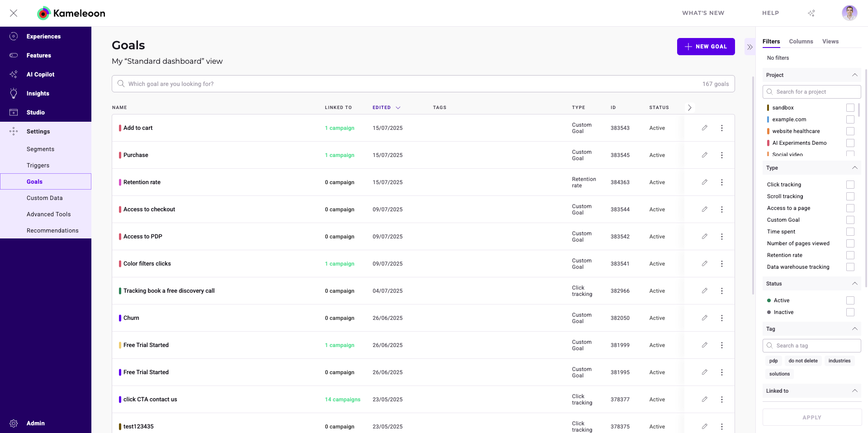Switch to the Columns tab
The width and height of the screenshot is (868, 433).
[801, 42]
